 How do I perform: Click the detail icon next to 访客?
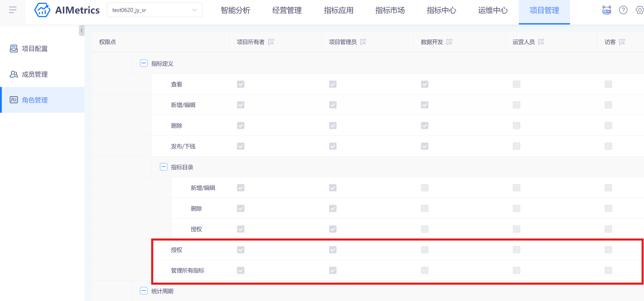tap(622, 42)
